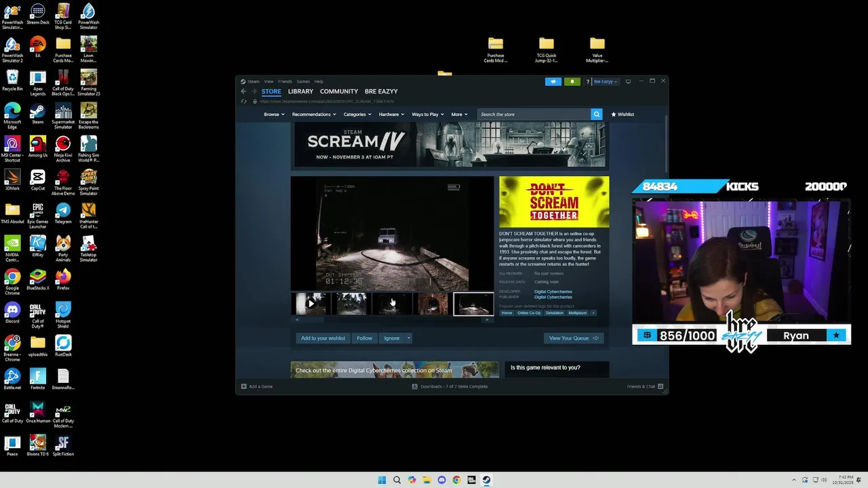Image resolution: width=868 pixels, height=488 pixels.
Task: Click the blue announcements megaphone button
Action: [553, 81]
